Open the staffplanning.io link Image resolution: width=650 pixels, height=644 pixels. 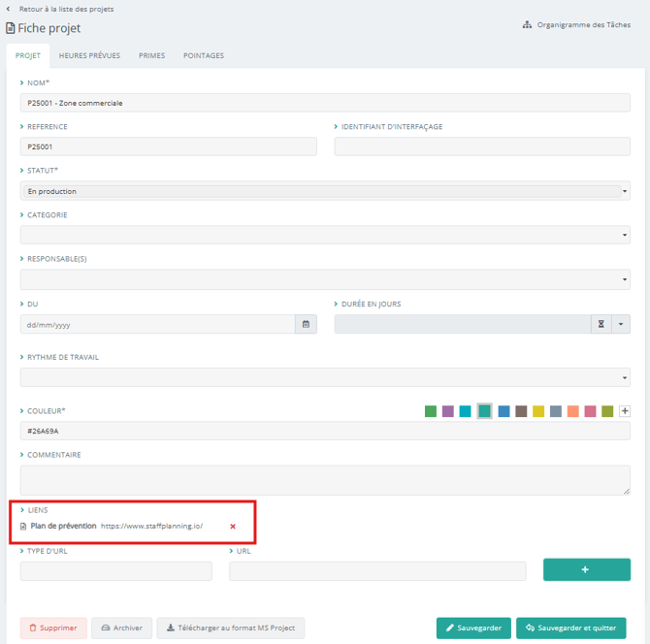151,526
